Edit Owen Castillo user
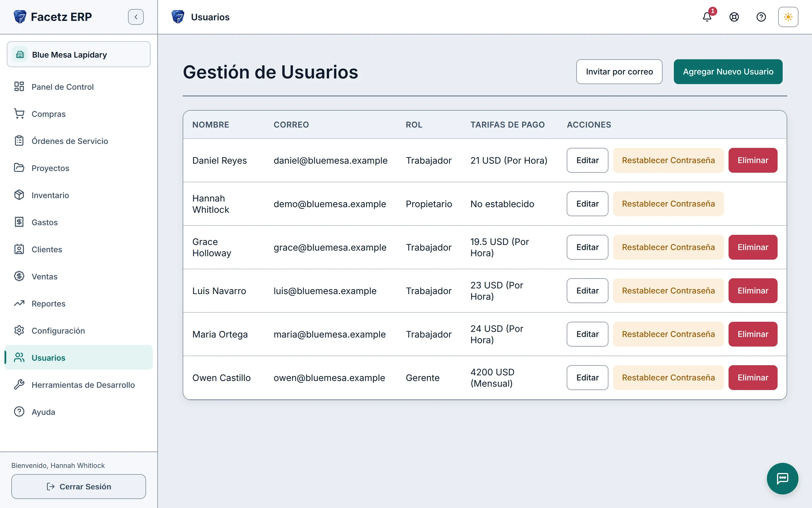812x508 pixels. [x=587, y=378]
